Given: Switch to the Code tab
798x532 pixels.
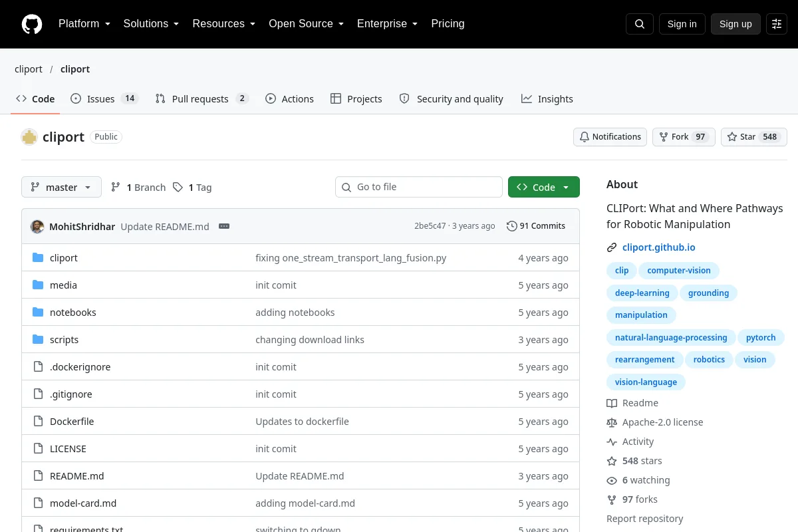Looking at the screenshot, I should tap(35, 99).
